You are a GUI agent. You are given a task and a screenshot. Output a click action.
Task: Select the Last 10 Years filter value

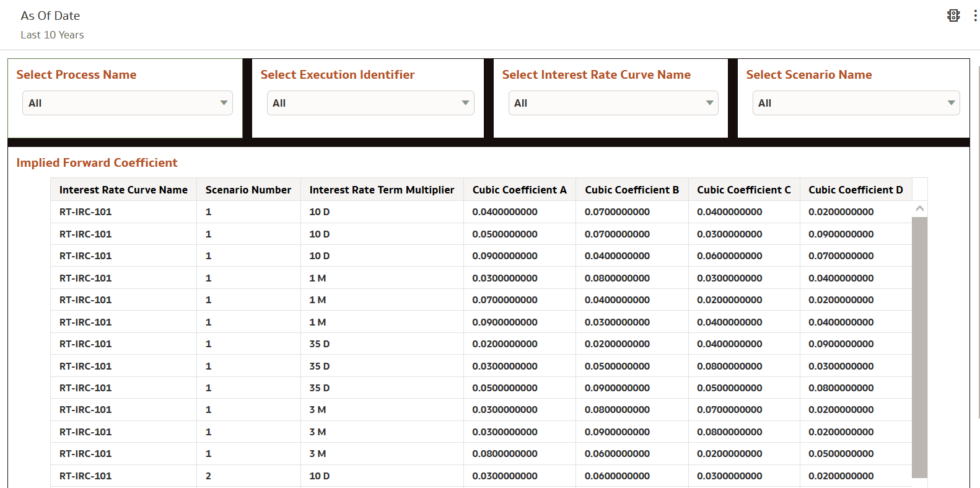[52, 35]
